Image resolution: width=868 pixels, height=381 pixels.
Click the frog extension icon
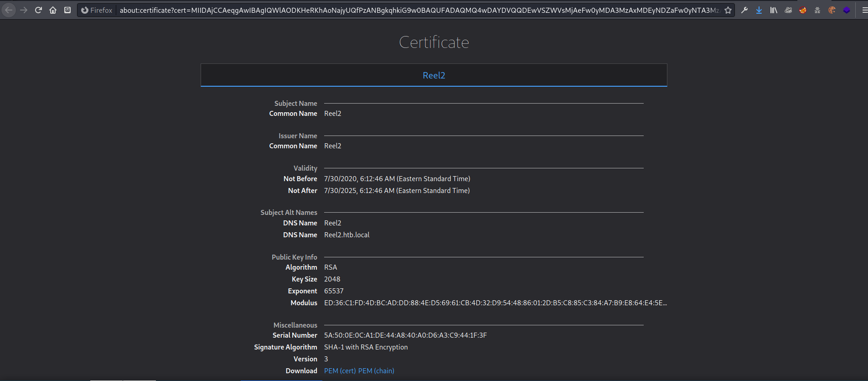788,10
